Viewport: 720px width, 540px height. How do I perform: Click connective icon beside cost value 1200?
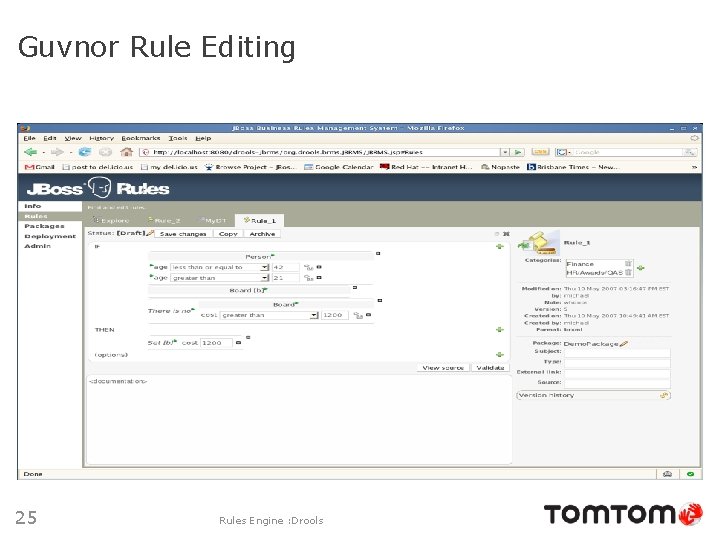coord(358,315)
